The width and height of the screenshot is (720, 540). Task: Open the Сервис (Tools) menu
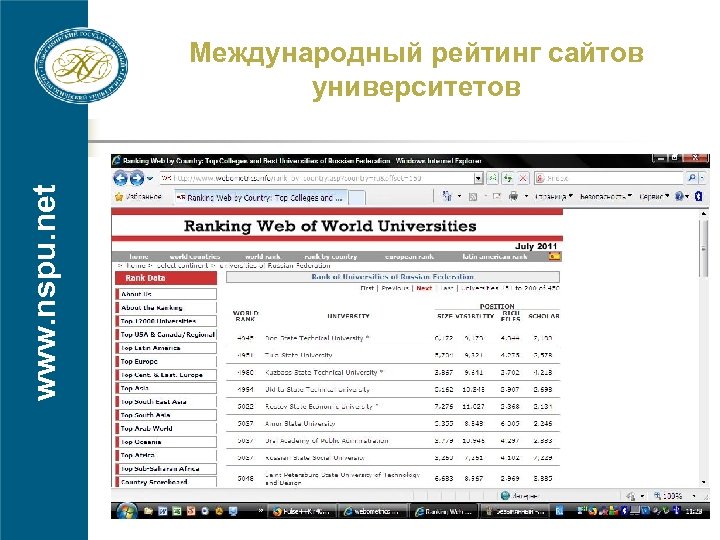coord(654,197)
